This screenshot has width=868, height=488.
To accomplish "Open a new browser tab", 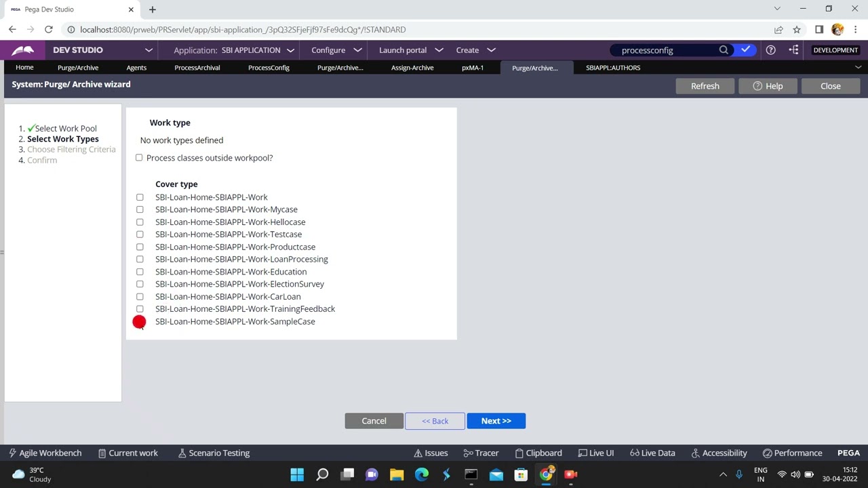I will (153, 9).
